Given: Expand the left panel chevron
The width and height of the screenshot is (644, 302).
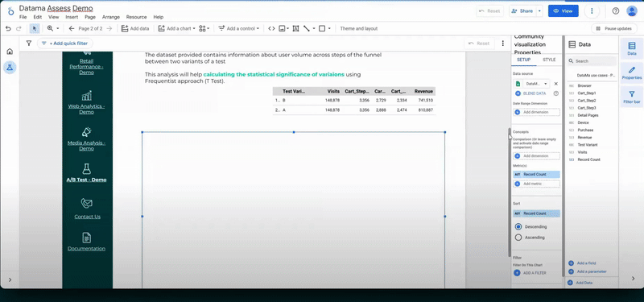Looking at the screenshot, I should point(10,279).
